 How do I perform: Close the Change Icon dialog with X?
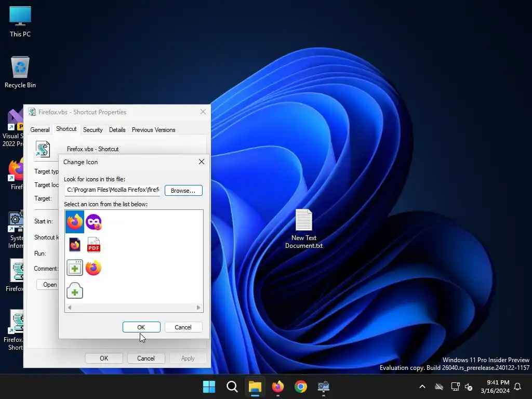pos(202,162)
